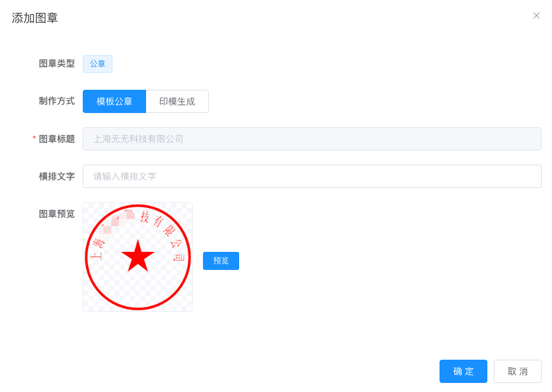The width and height of the screenshot is (552, 392).
Task: Click the 横排文字 label
Action: pyautogui.click(x=57, y=176)
